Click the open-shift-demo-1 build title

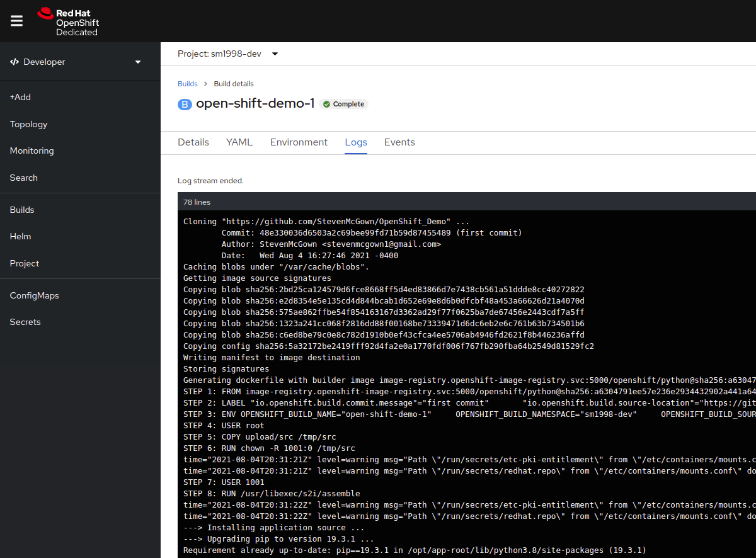click(255, 104)
